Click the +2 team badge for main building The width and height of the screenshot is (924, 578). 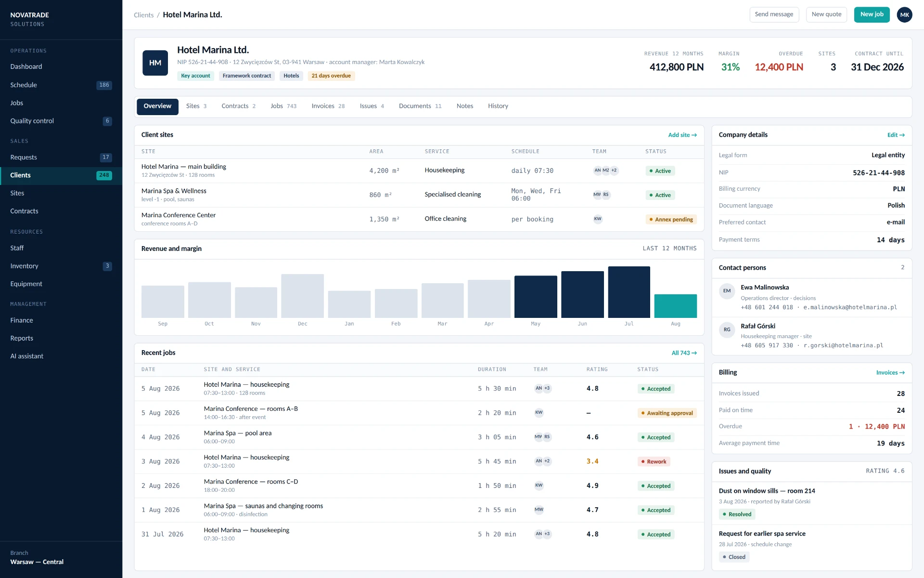614,171
